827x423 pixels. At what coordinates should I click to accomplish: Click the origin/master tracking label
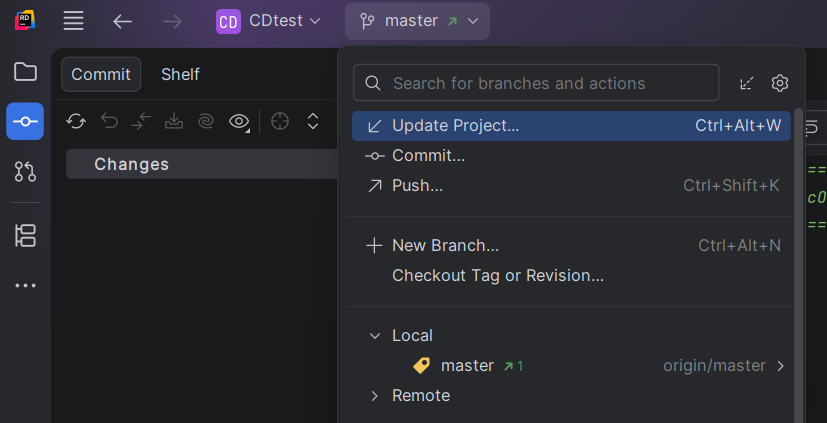714,366
